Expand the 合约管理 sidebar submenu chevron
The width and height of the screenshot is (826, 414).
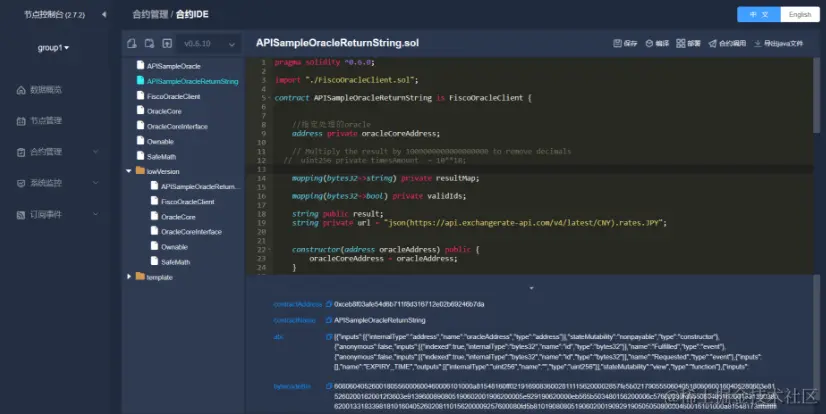(x=96, y=152)
